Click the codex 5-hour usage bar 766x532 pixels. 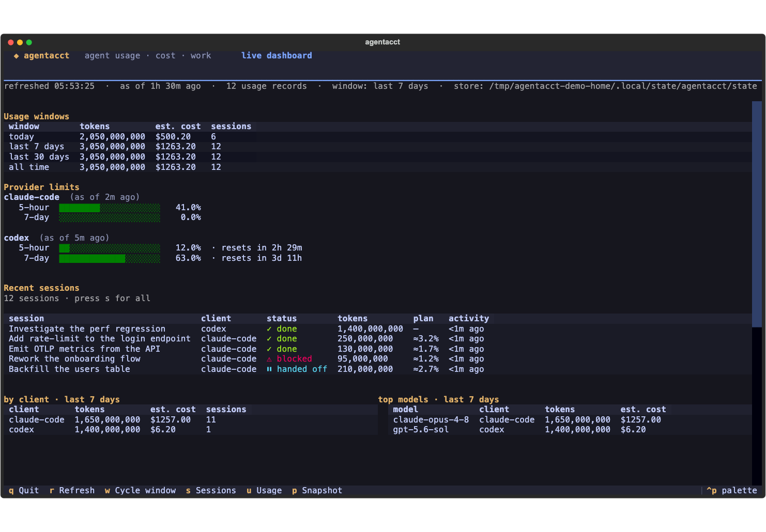[x=110, y=248]
